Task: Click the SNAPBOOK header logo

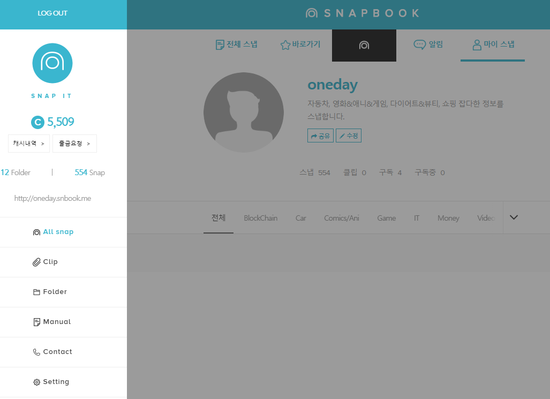Action: click(362, 13)
